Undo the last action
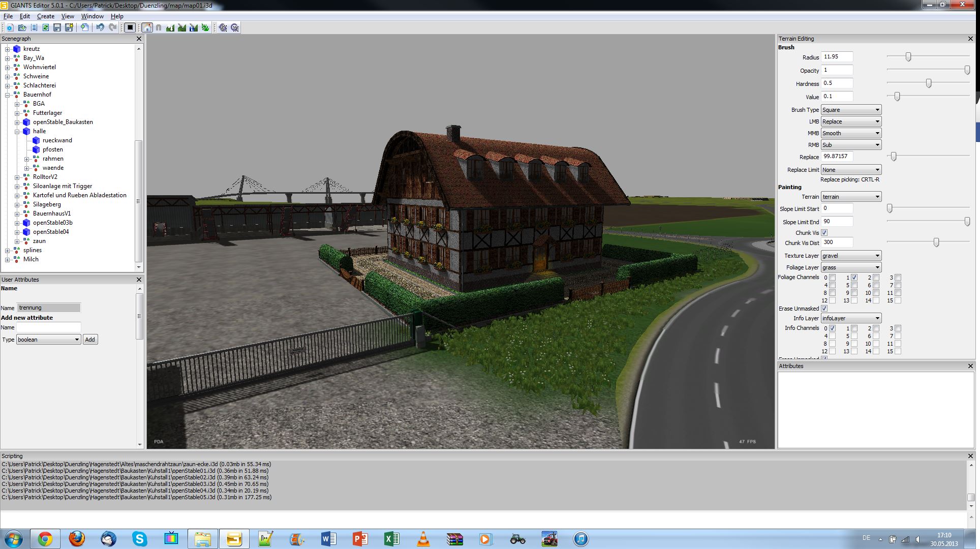 (x=100, y=27)
